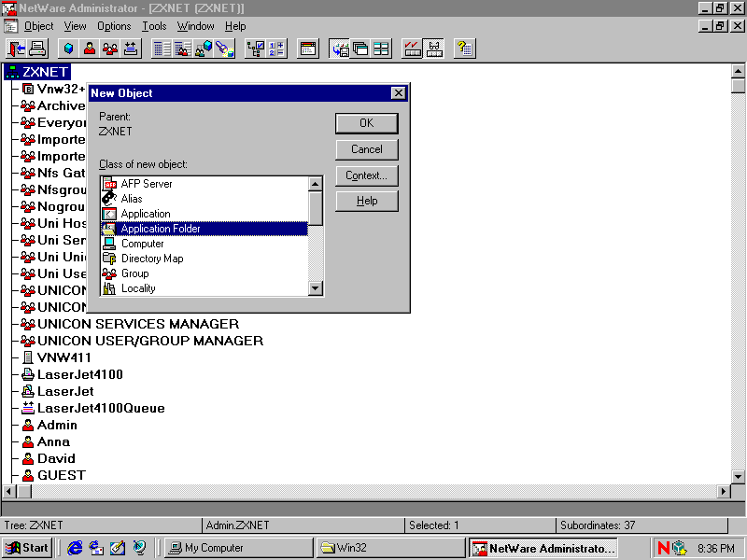Image resolution: width=747 pixels, height=560 pixels.
Task: Click class list scroll down arrow
Action: pos(316,288)
